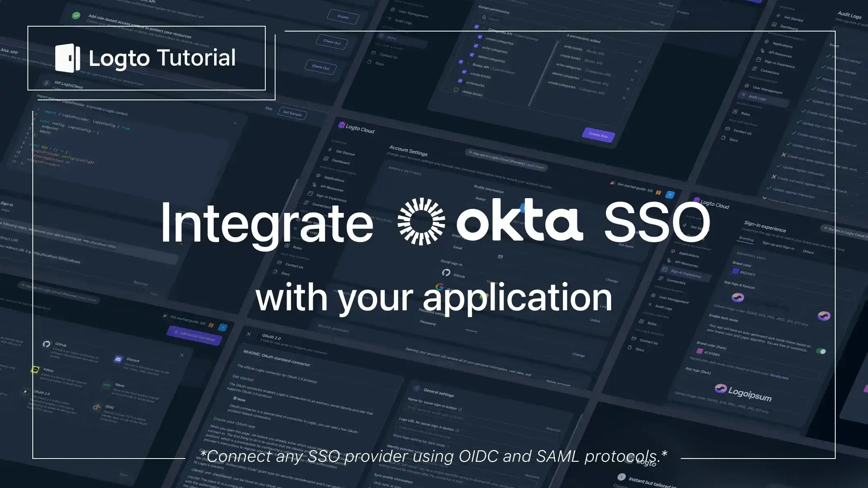The width and height of the screenshot is (868, 488).
Task: Collapse the Books API permission group
Action: pos(468,63)
